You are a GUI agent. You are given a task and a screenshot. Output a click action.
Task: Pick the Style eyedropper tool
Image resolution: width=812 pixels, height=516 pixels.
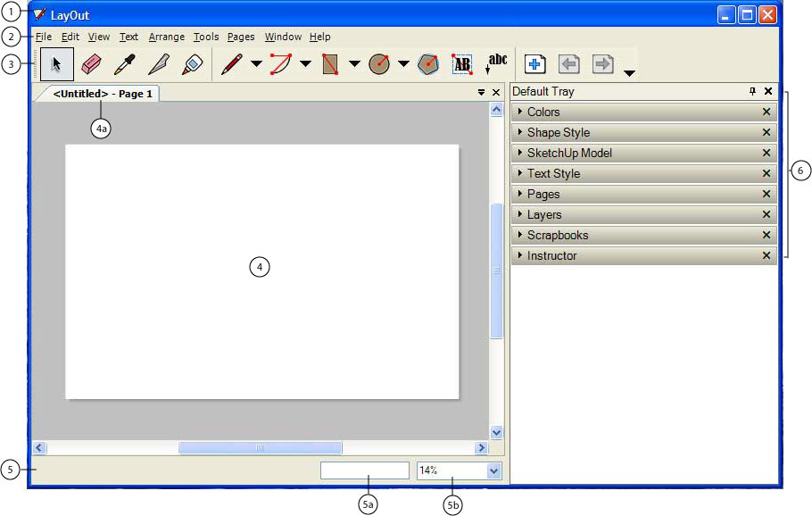125,64
